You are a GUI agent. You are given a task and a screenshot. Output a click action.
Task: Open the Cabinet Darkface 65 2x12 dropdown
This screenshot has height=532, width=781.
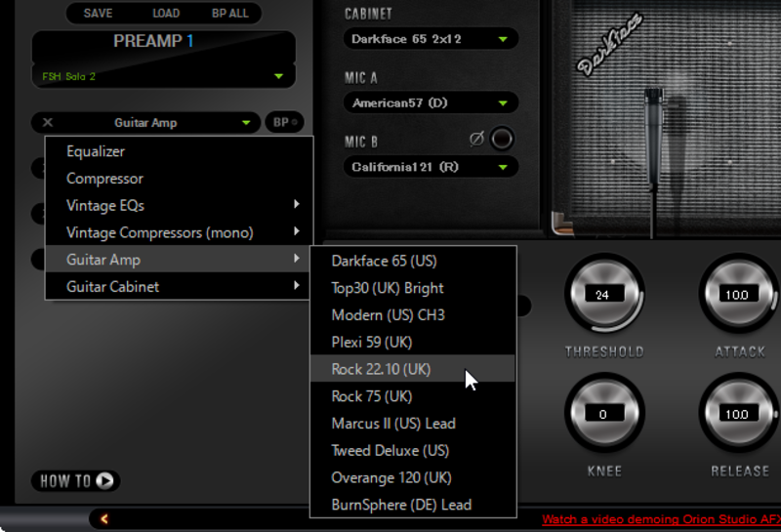pos(431,39)
